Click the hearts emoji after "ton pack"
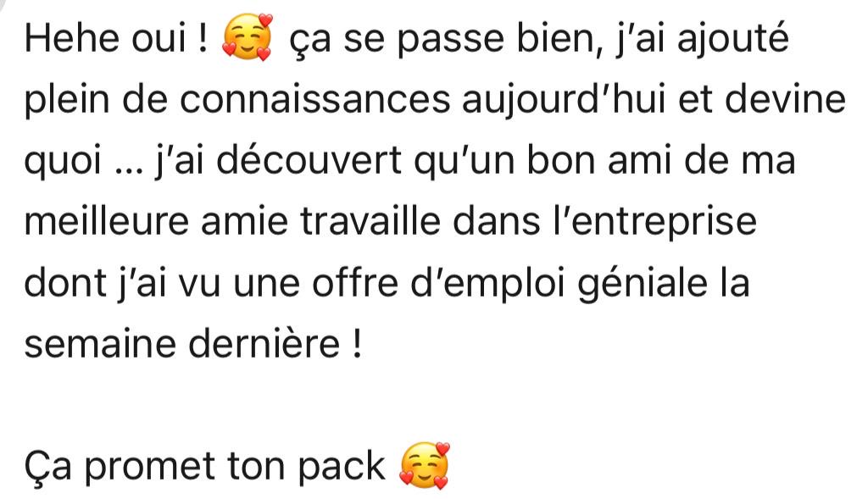The height and width of the screenshot is (499, 868). [425, 465]
